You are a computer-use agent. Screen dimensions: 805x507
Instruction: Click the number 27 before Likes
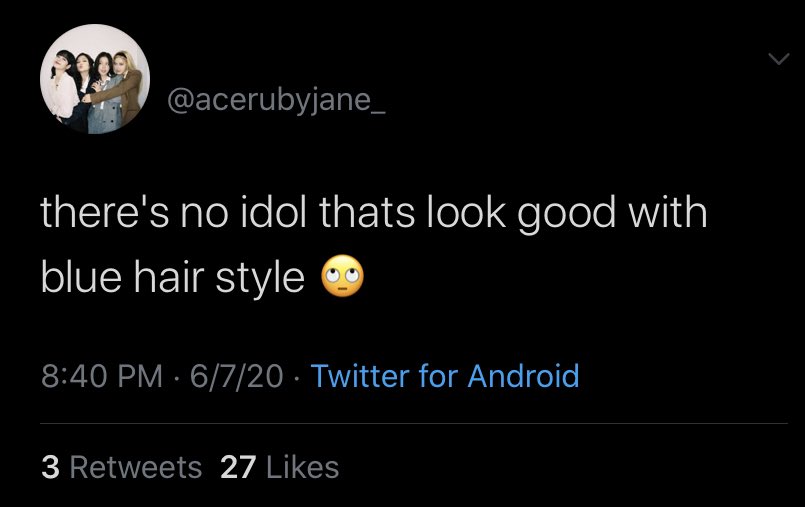[238, 467]
